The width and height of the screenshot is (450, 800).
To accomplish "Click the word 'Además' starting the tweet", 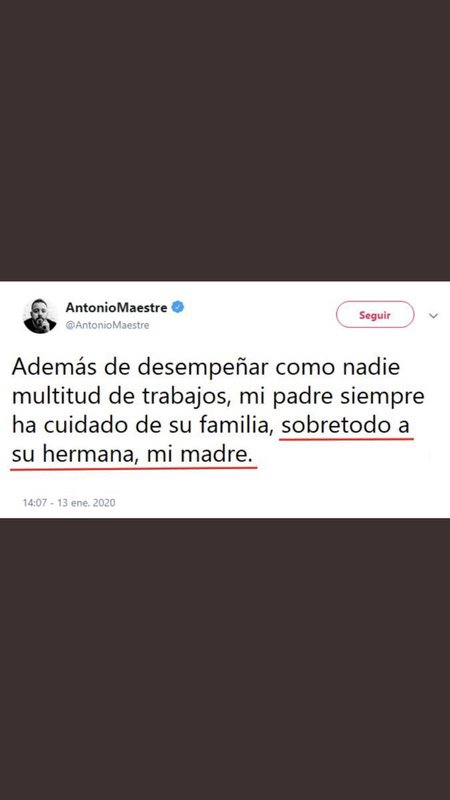I will (x=51, y=368).
